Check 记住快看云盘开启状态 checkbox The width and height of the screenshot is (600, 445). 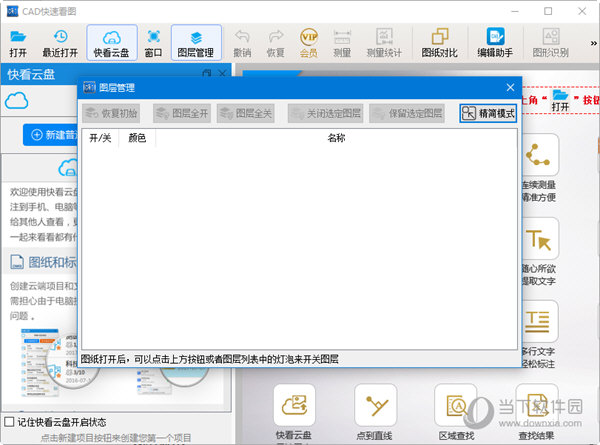click(10, 421)
